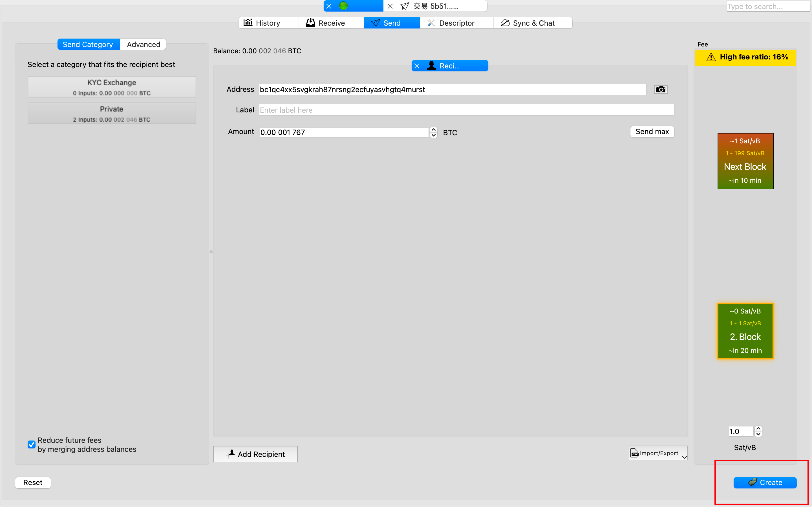Open the Descriptor tab
This screenshot has height=507, width=812.
(x=451, y=23)
